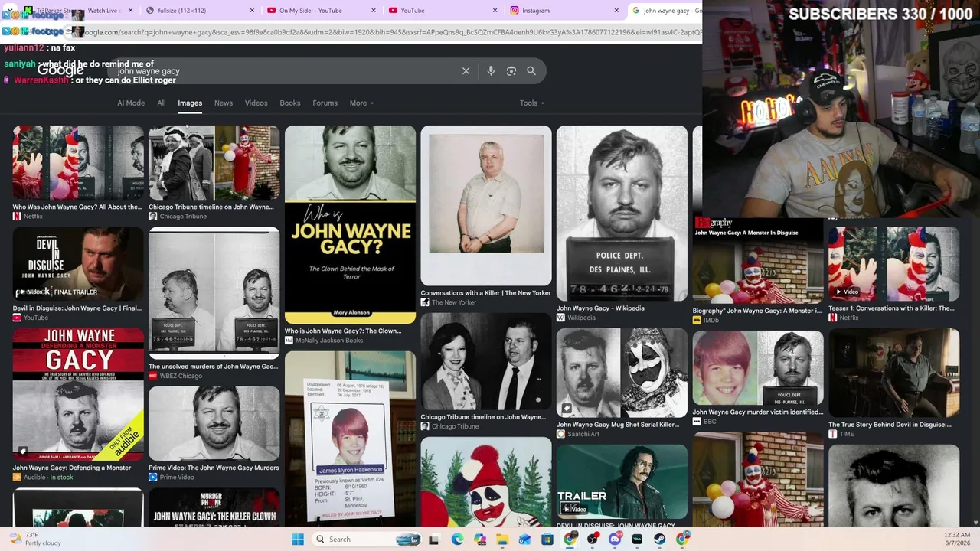Click the TIME source icon
The height and width of the screenshot is (551, 980).
pos(832,434)
